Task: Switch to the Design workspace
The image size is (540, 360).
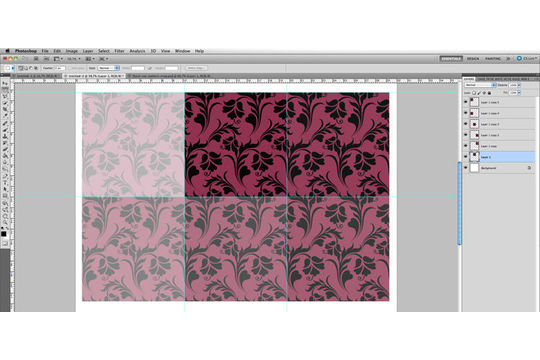Action: point(472,59)
